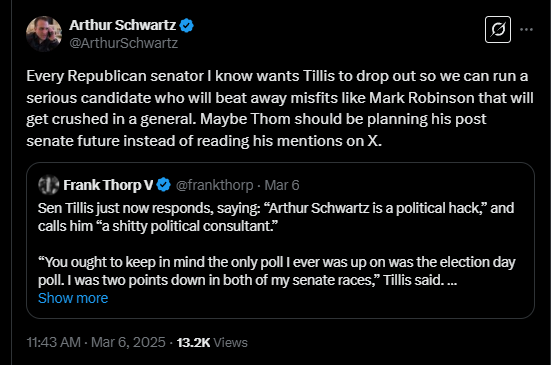Click the Frank Thorp V name

[x=108, y=185]
